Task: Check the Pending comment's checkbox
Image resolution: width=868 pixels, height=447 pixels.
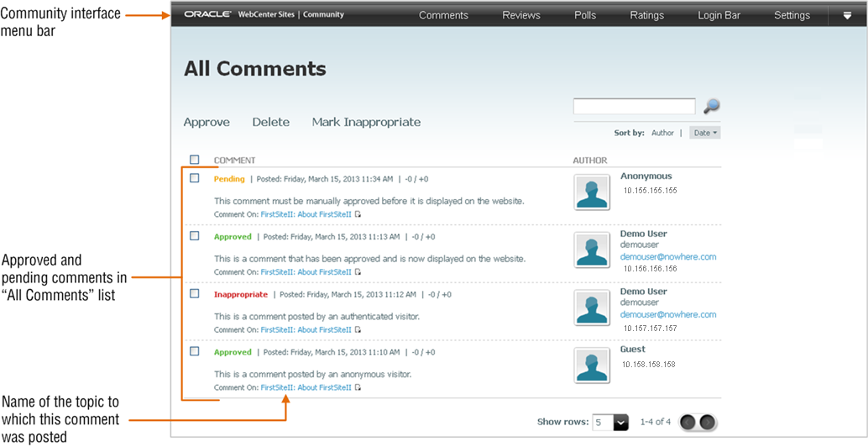Action: (194, 178)
